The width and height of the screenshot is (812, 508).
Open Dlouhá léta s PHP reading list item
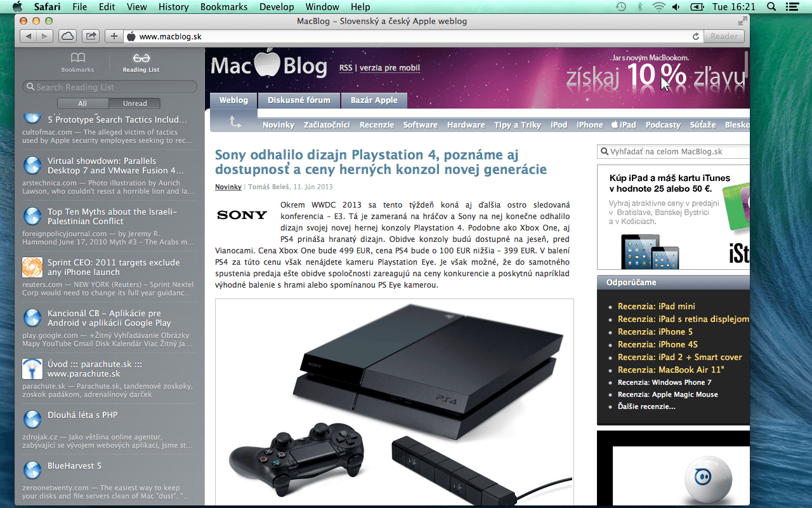108,429
